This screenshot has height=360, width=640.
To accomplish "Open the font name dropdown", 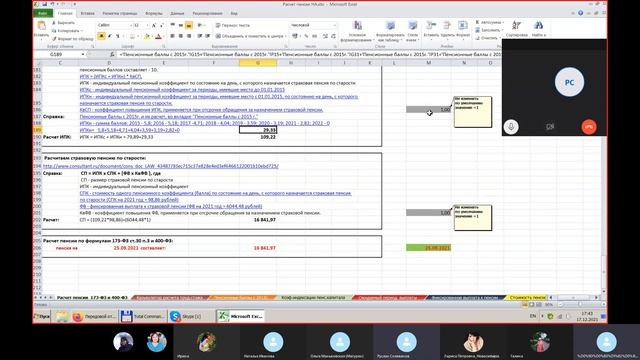I will tap(131, 25).
